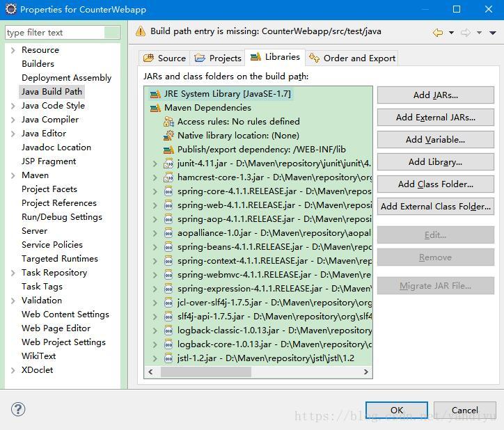Click the Native library location icon

168,135
